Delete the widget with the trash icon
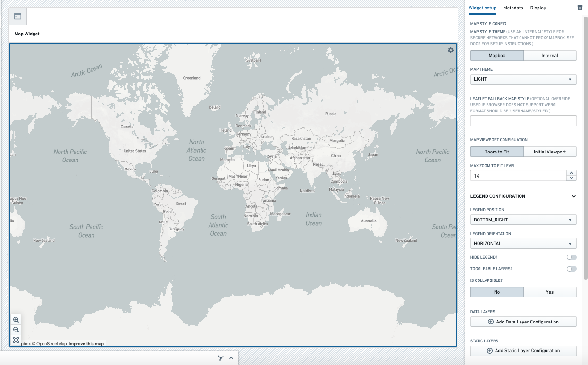Image resolution: width=588 pixels, height=365 pixels. [580, 8]
